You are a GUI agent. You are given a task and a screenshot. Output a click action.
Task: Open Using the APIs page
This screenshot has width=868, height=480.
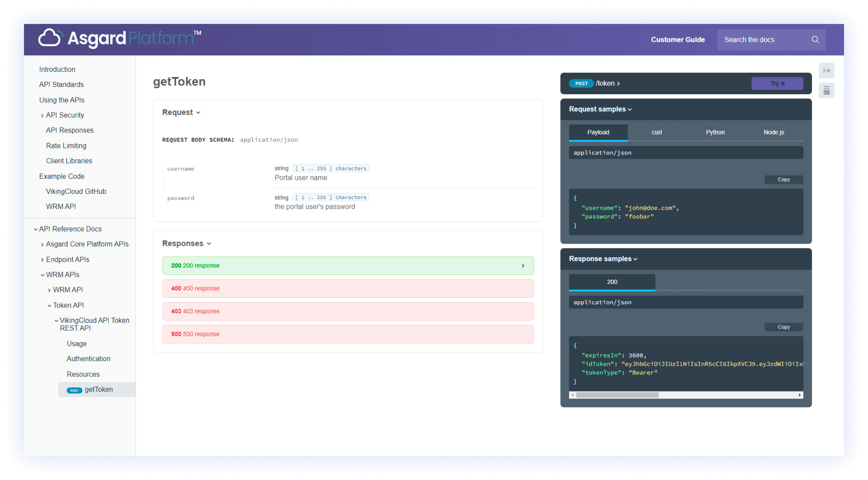point(62,100)
